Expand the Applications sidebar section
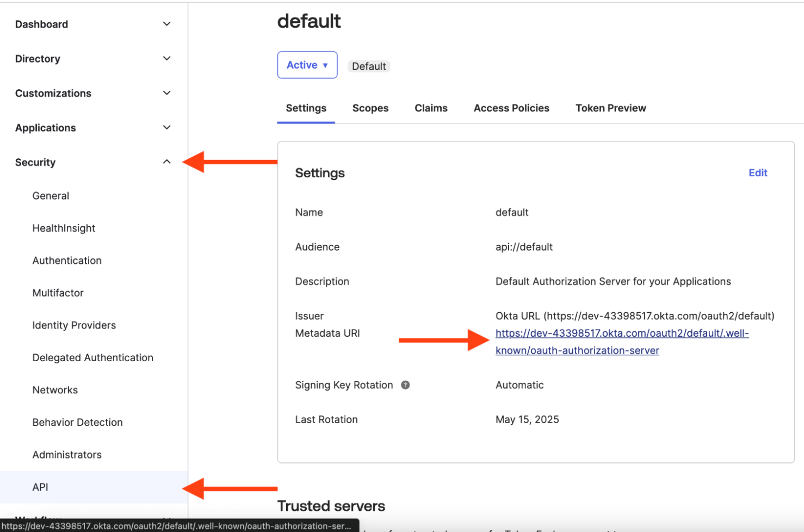 point(166,128)
